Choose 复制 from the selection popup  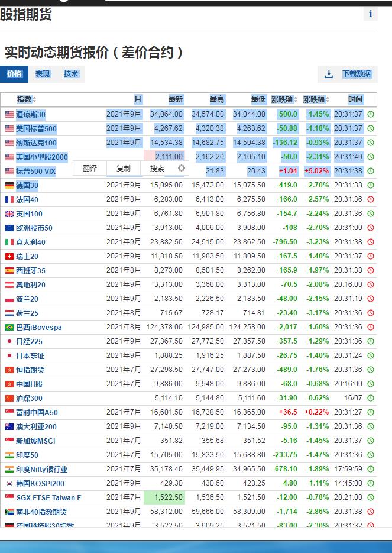[124, 168]
